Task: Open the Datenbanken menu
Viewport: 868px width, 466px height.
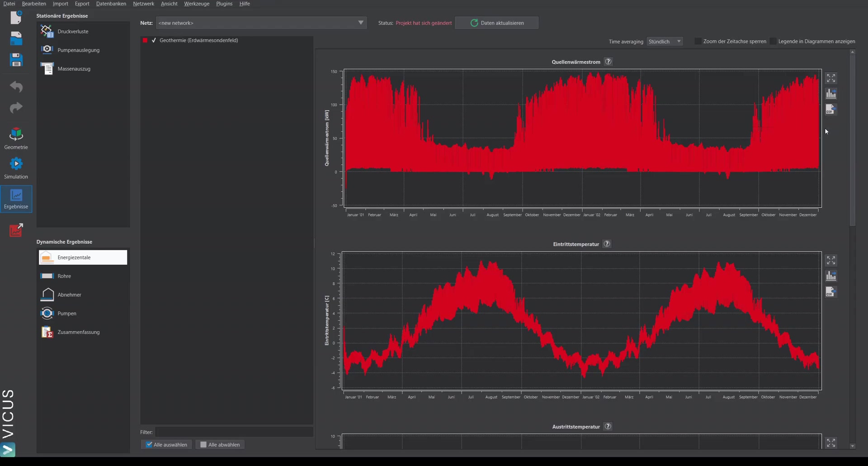Action: 111,4
